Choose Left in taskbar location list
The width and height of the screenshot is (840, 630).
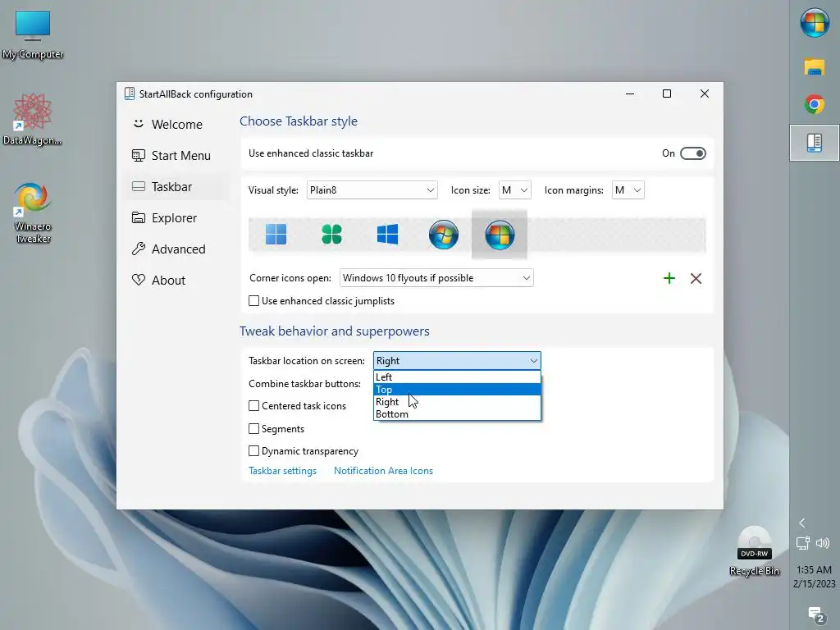click(457, 377)
